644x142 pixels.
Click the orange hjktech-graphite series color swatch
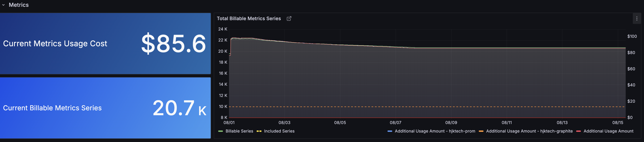click(481, 131)
